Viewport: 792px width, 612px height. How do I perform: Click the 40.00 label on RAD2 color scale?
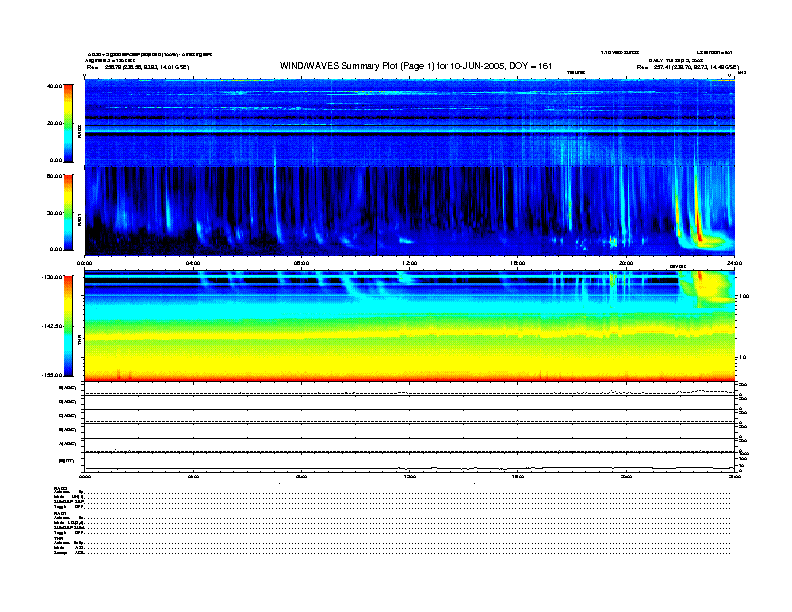54,86
